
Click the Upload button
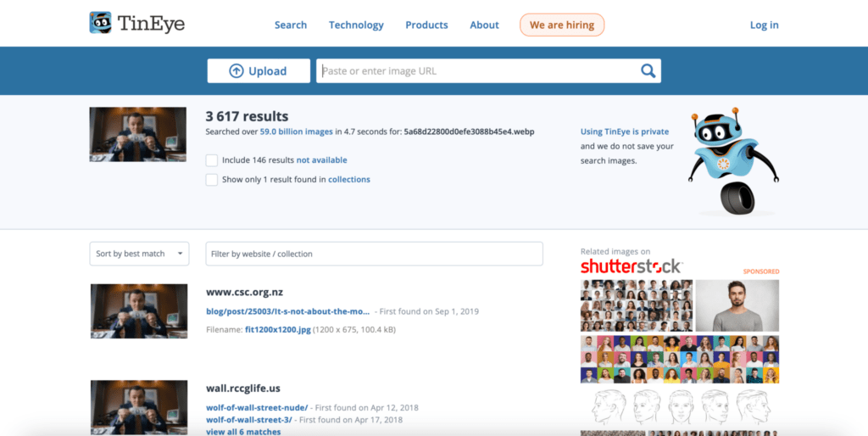coord(259,71)
